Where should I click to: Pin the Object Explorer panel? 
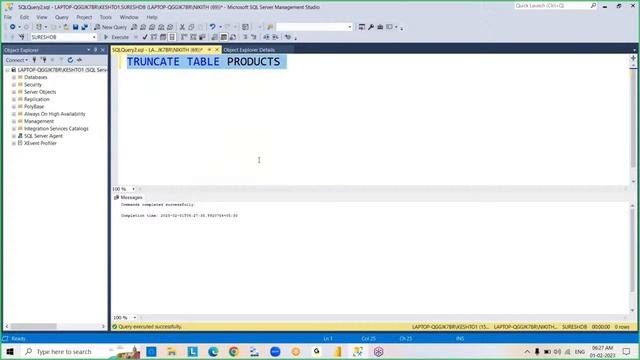pyautogui.click(x=96, y=50)
